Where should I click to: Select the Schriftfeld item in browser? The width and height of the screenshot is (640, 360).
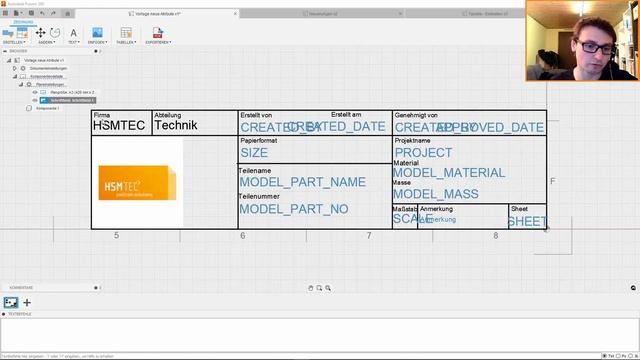(x=68, y=100)
